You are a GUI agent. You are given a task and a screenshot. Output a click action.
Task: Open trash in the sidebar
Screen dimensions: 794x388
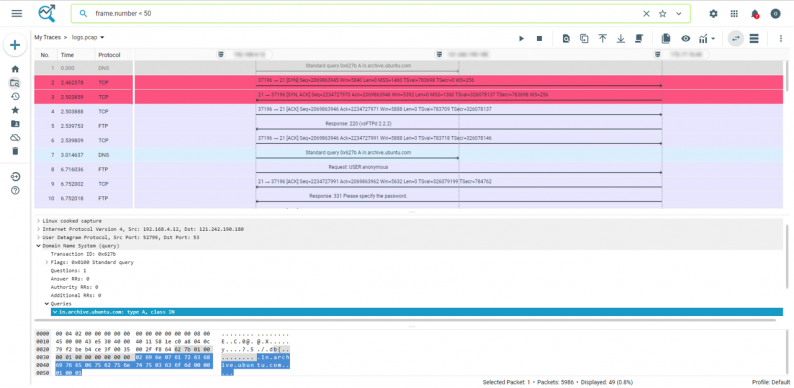click(15, 151)
